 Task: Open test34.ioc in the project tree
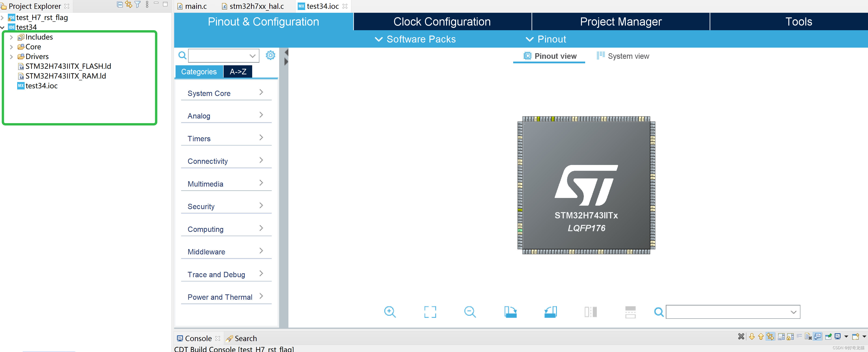point(41,86)
